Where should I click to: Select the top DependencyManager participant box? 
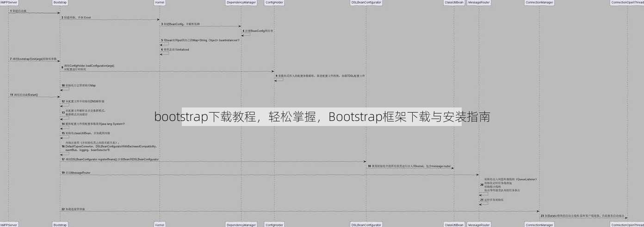(241, 2)
